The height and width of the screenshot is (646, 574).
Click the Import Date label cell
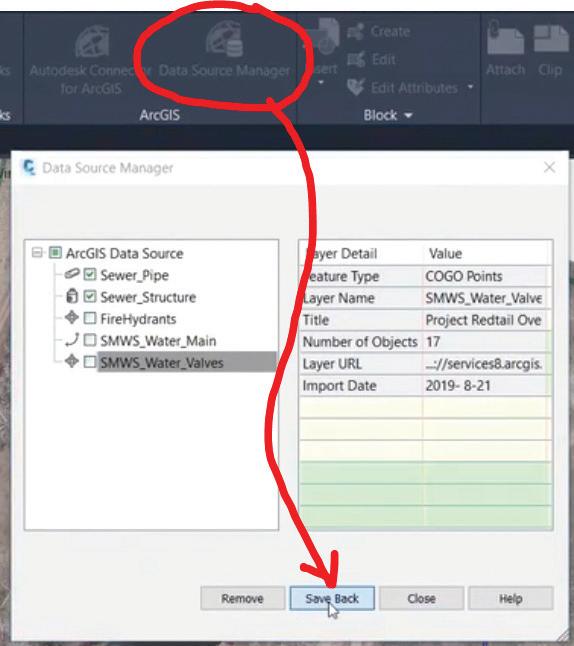361,386
